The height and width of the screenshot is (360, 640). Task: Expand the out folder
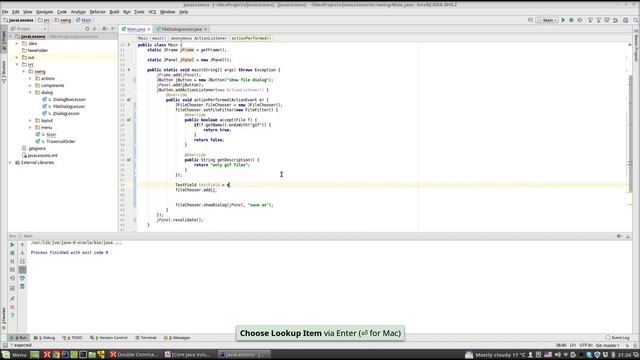17,58
